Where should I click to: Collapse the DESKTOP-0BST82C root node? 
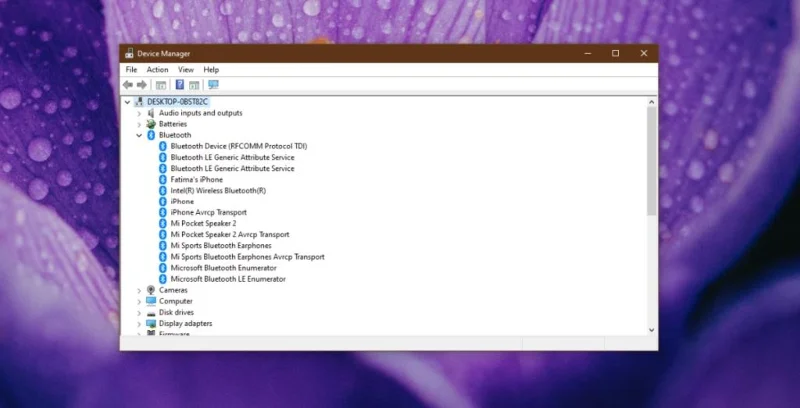(x=127, y=102)
